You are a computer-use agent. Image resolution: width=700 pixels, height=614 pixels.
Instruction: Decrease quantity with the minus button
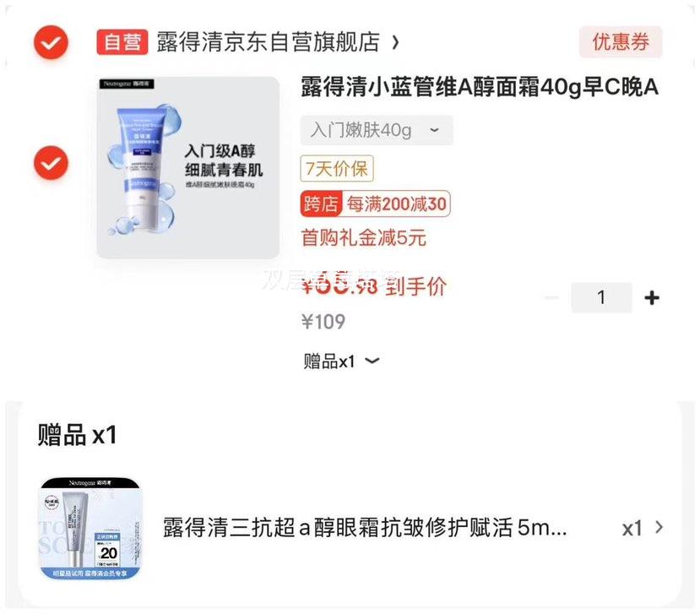[x=551, y=297]
